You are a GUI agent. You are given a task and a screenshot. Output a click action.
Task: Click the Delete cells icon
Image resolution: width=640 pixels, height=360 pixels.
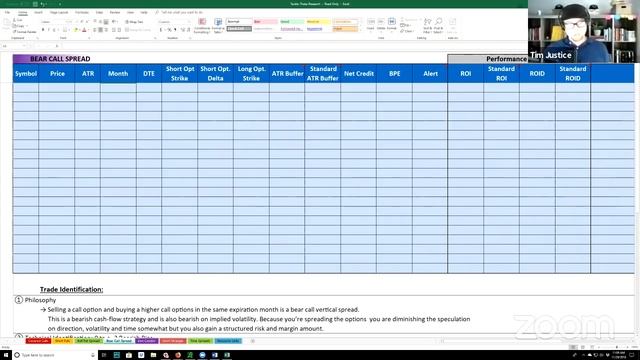tap(381, 24)
